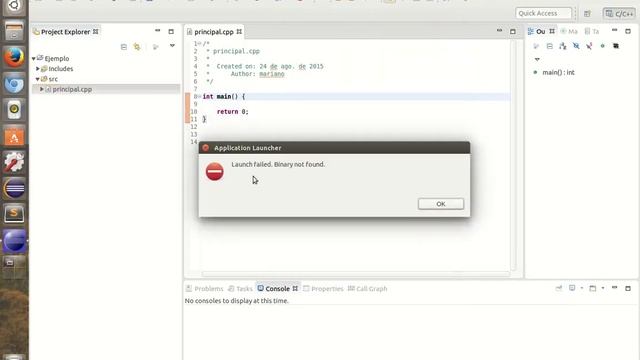Click the Open Console icon

[x=593, y=288]
